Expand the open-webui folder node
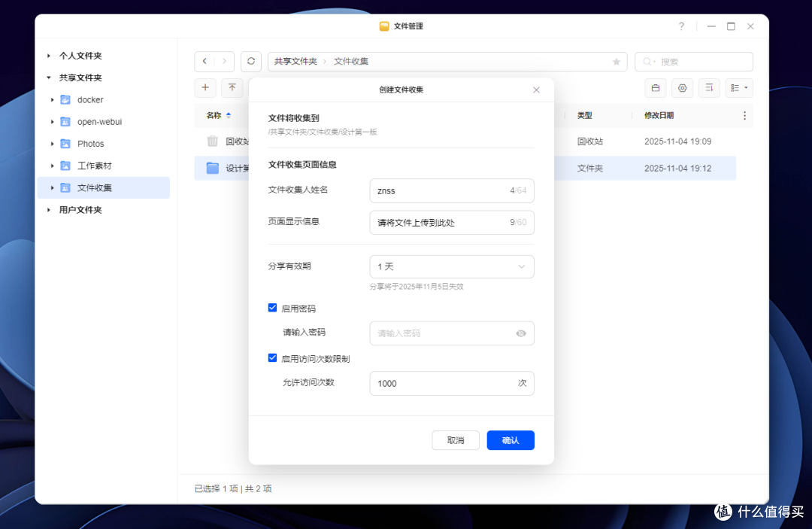The height and width of the screenshot is (529, 812). 53,122
